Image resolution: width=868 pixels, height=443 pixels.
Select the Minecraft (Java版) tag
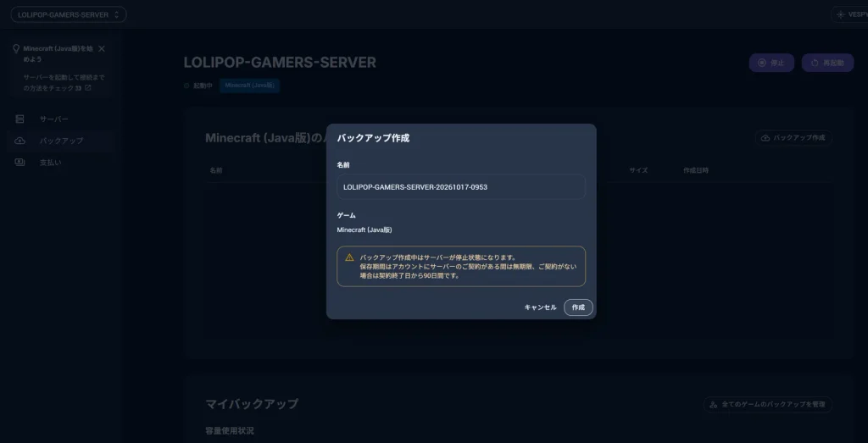[250, 86]
